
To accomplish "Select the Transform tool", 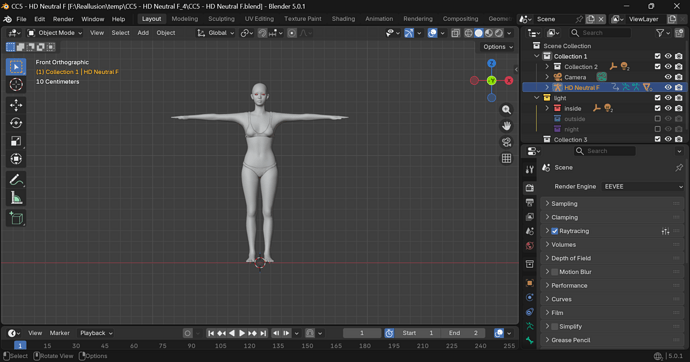I will (16, 158).
